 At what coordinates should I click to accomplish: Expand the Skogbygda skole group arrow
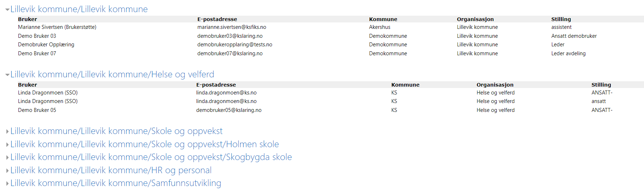pos(7,158)
